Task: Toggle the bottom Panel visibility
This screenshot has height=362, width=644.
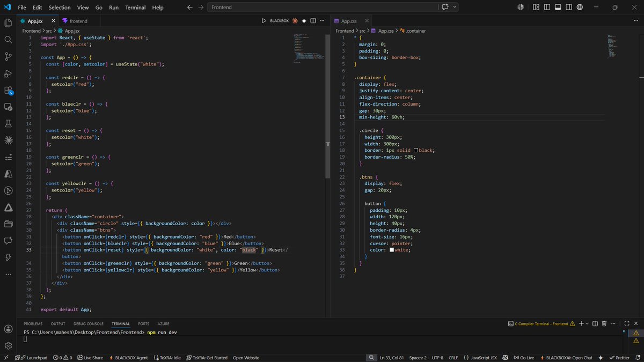Action: pyautogui.click(x=558, y=8)
